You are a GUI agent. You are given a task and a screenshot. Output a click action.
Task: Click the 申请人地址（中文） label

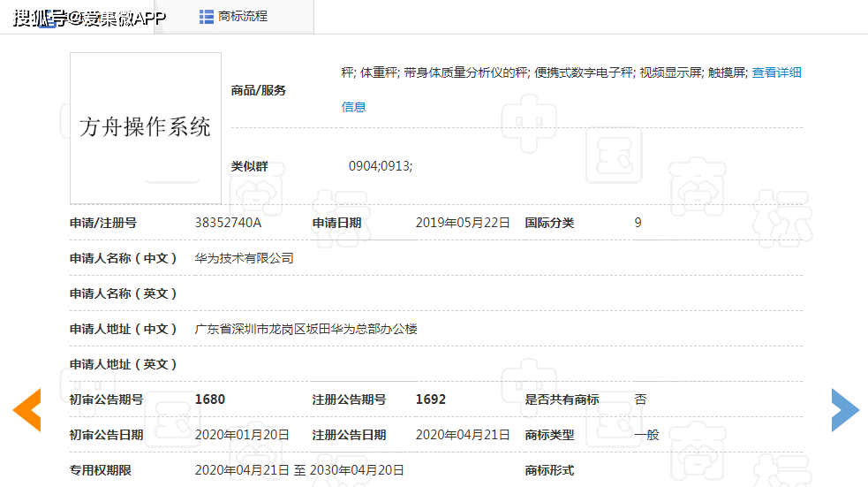pyautogui.click(x=124, y=329)
